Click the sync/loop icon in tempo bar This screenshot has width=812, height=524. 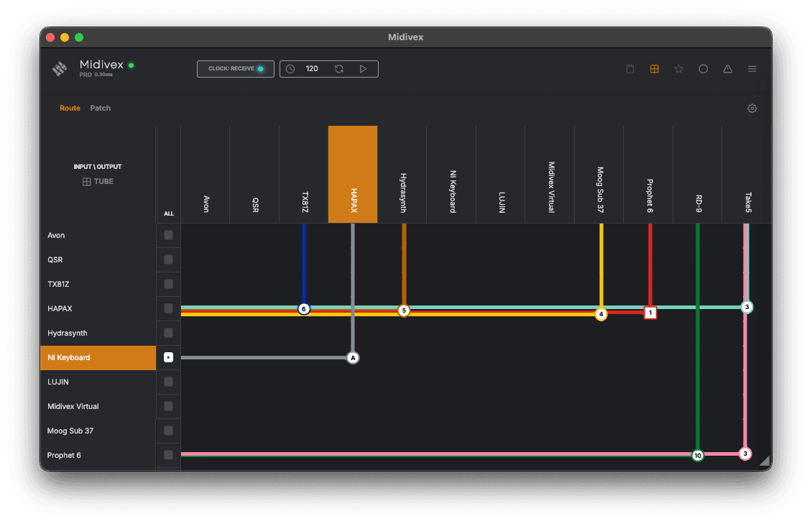point(338,68)
